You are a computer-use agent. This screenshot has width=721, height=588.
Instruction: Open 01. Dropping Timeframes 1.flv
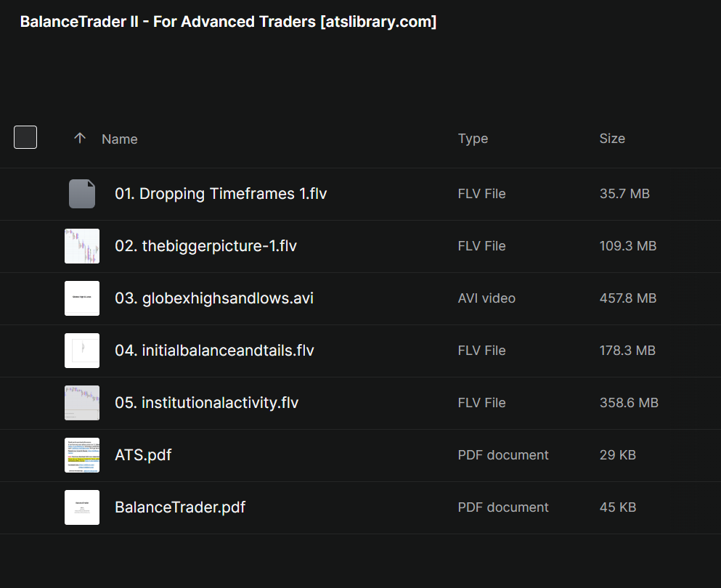point(221,194)
